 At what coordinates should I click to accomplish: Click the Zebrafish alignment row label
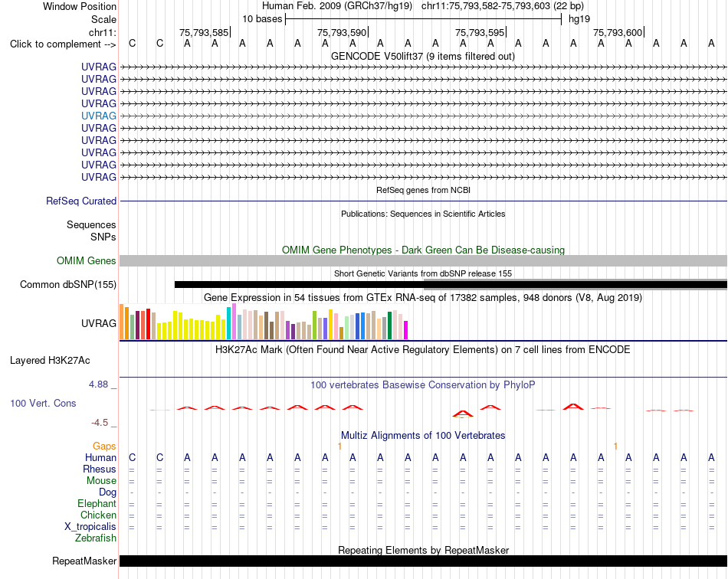point(96,538)
